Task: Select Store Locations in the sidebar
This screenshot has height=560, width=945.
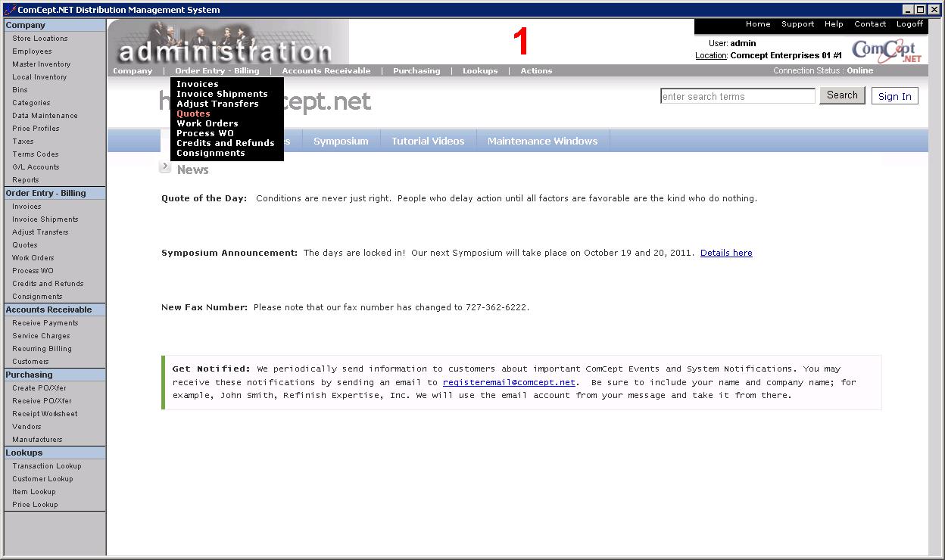Action: coord(39,39)
